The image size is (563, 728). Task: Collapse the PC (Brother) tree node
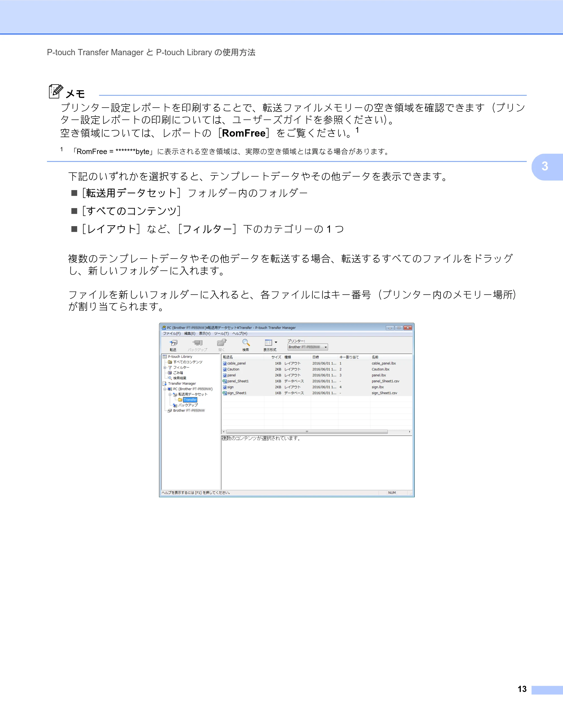(165, 389)
